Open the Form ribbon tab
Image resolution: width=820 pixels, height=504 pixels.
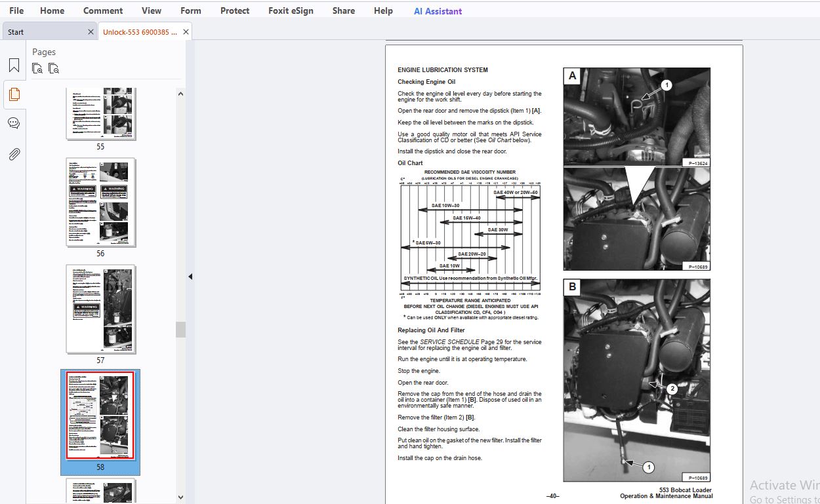191,10
